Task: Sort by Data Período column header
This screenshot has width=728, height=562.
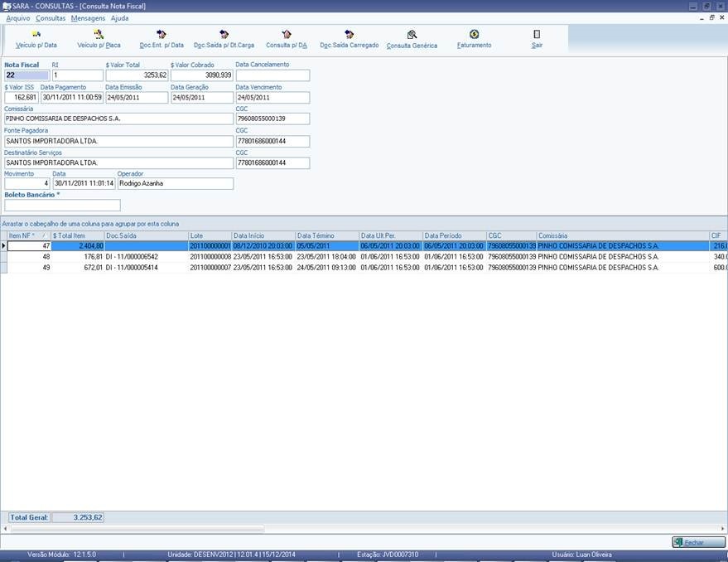Action: (455, 235)
